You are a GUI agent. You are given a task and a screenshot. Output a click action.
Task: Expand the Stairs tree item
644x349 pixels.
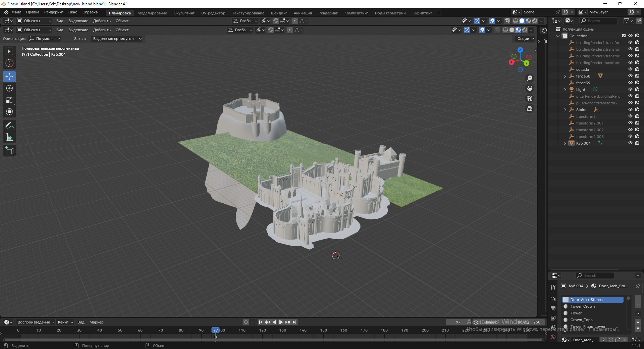(x=565, y=110)
